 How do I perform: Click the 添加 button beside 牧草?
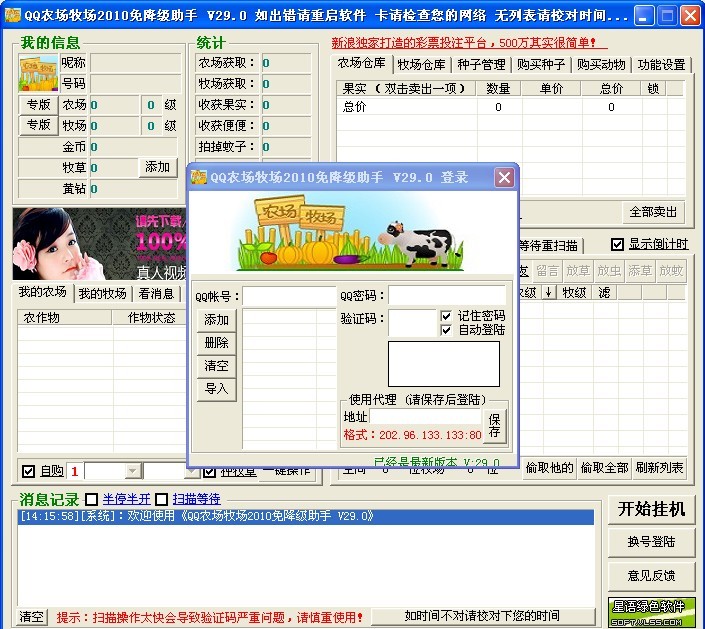pyautogui.click(x=157, y=167)
